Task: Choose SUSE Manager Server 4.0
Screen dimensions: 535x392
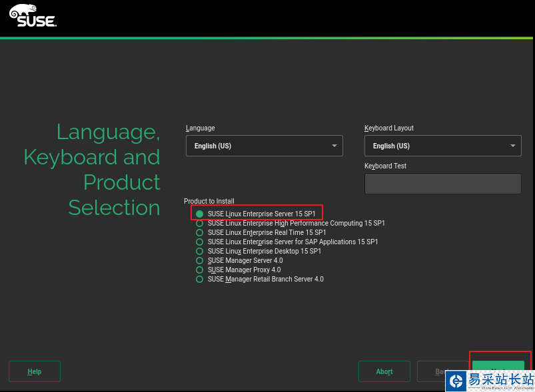Action: click(239, 260)
